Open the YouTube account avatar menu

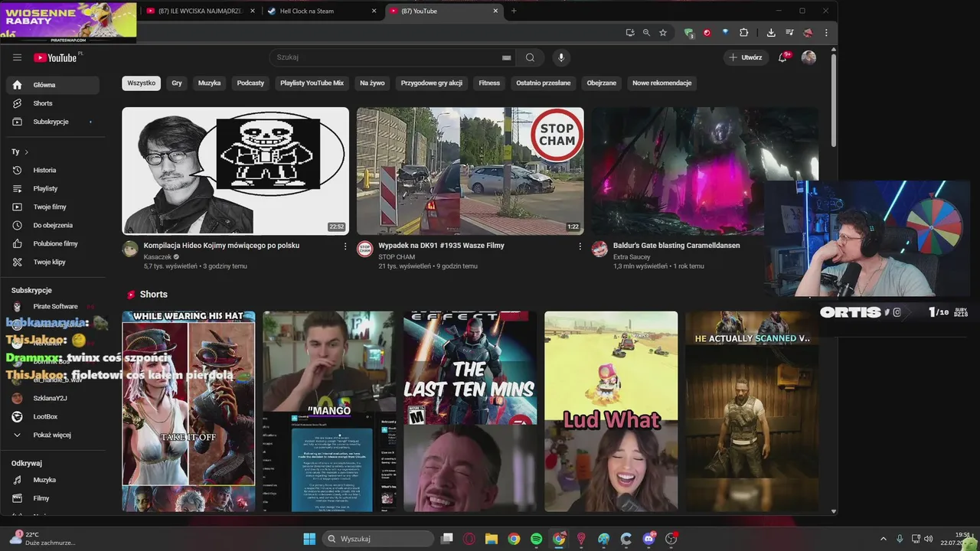[808, 57]
